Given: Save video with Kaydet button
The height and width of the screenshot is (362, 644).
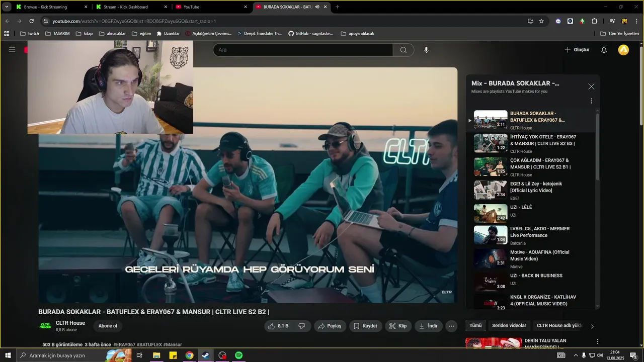Looking at the screenshot, I should pyautogui.click(x=365, y=326).
